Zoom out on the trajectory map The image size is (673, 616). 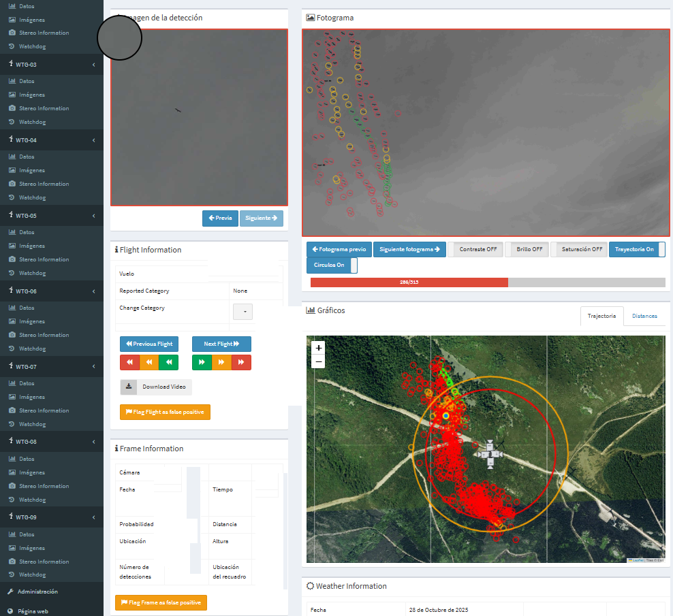click(x=319, y=361)
